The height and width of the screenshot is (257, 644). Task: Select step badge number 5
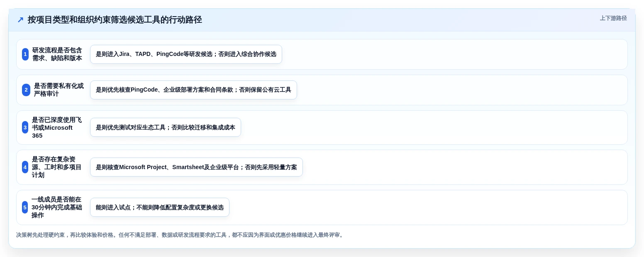click(25, 207)
